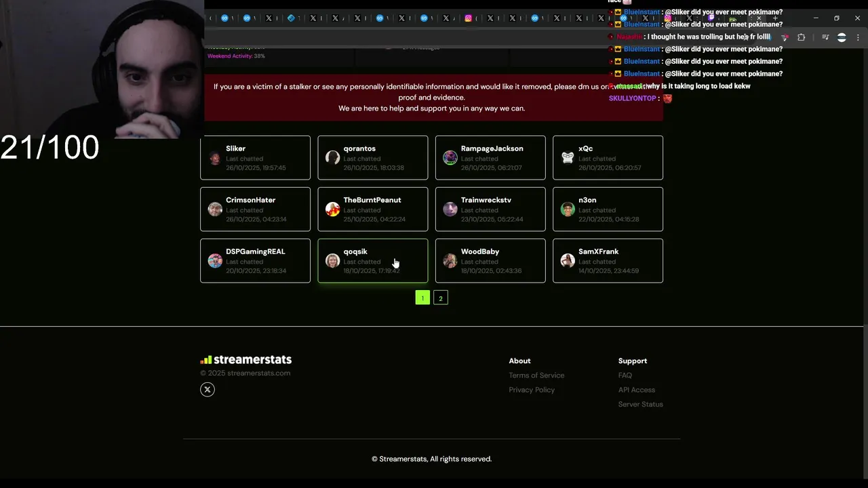Viewport: 868px width, 488px height.
Task: Click the Trainwreckstv name label
Action: click(x=486, y=200)
